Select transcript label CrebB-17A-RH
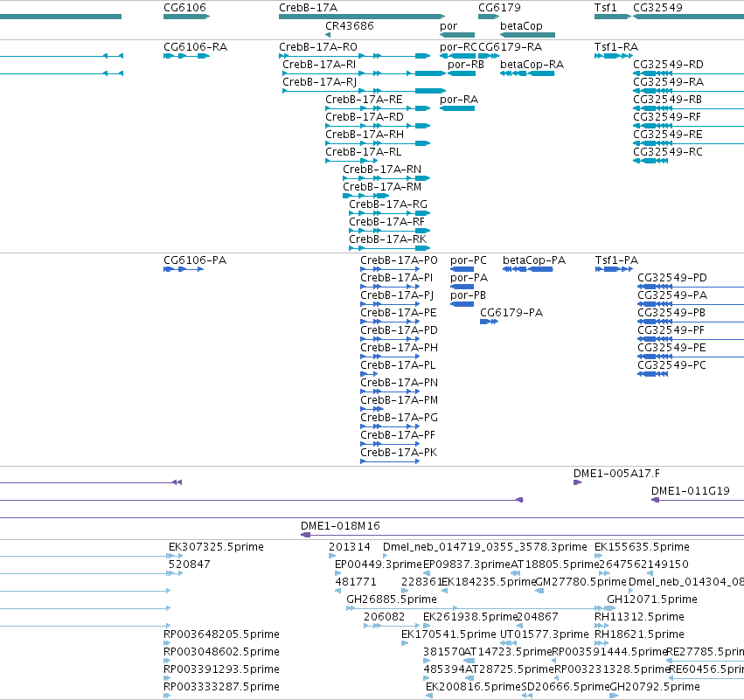The image size is (744, 700). click(365, 135)
